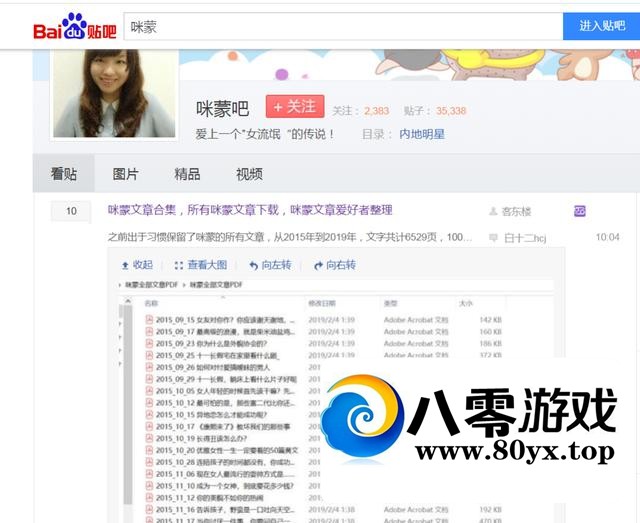Collapse the image with 收起
This screenshot has height=523, width=640.
click(138, 265)
